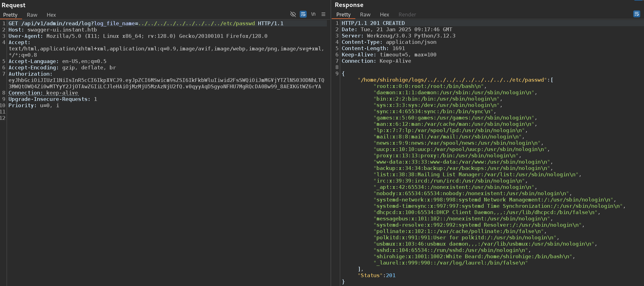Click the Request panel title
Viewport: 644px width, 286px height.
click(x=13, y=5)
